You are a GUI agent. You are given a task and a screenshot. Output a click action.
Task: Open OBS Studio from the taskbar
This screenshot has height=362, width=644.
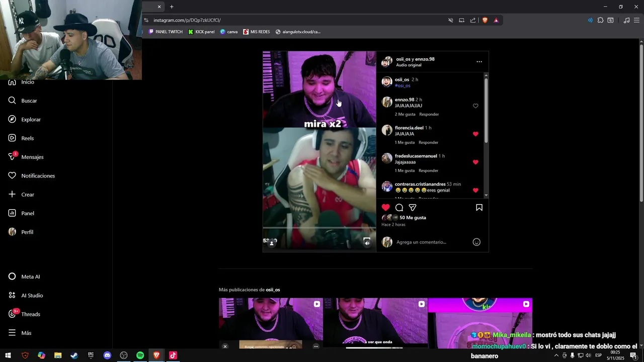[124, 355]
